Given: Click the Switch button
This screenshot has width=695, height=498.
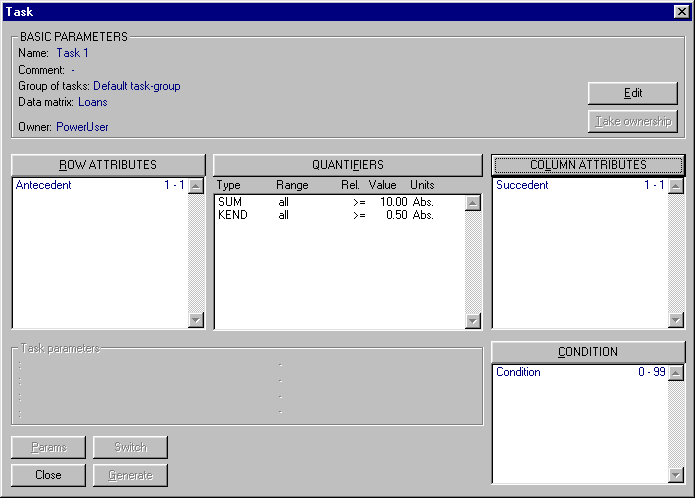Looking at the screenshot, I should (130, 447).
